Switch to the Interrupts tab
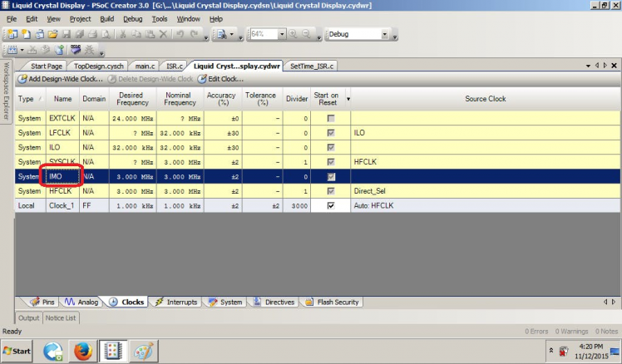The height and width of the screenshot is (364, 622). pos(176,303)
